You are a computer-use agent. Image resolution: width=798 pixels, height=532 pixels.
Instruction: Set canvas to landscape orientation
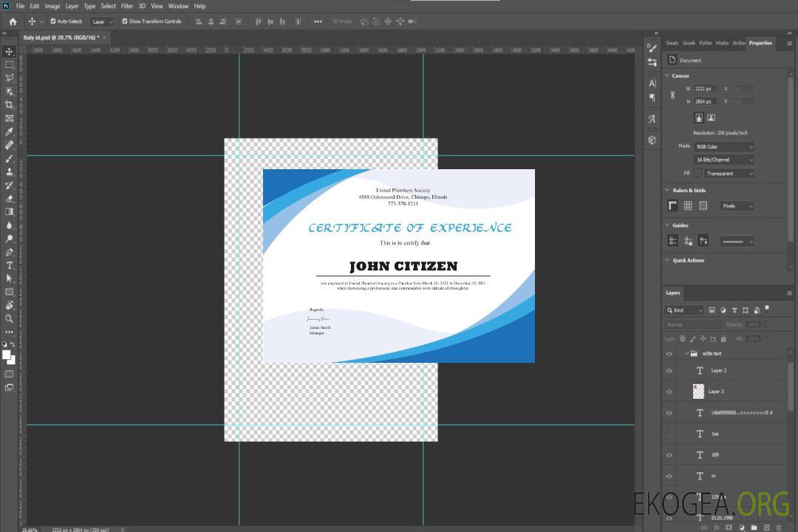coord(711,117)
